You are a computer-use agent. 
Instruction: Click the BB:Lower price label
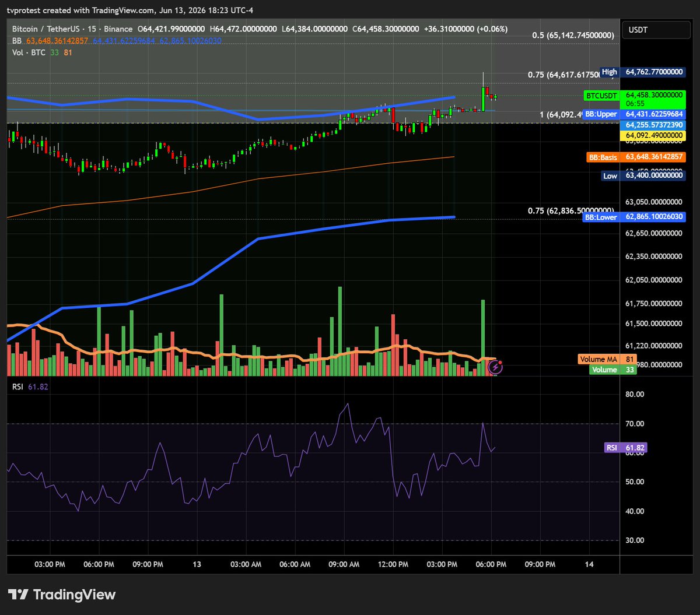pos(634,217)
